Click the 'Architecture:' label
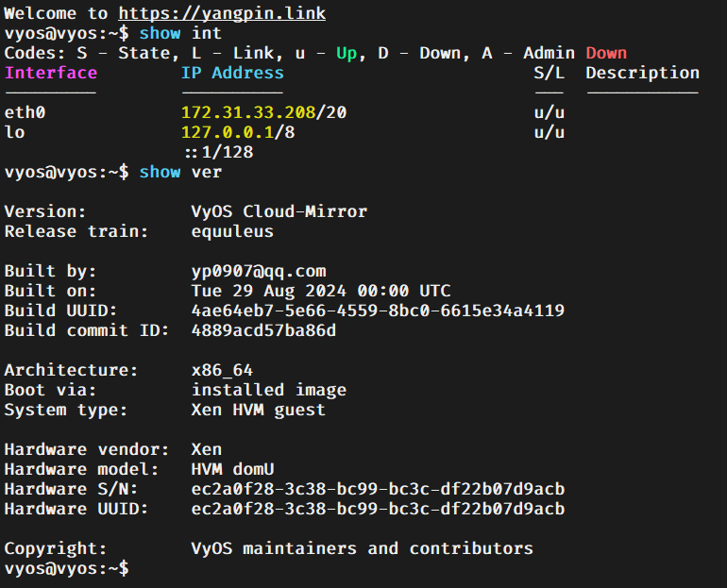727x588 pixels. pyautogui.click(x=72, y=371)
